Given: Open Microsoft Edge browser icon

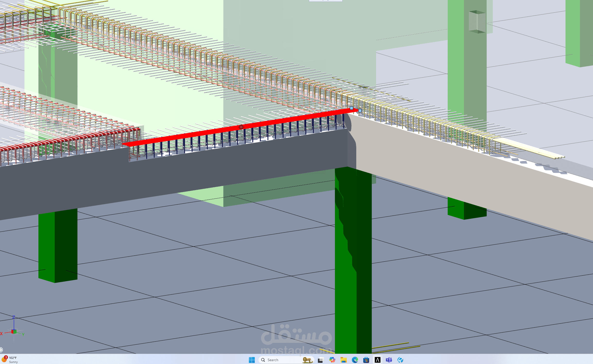Looking at the screenshot, I should point(355,360).
